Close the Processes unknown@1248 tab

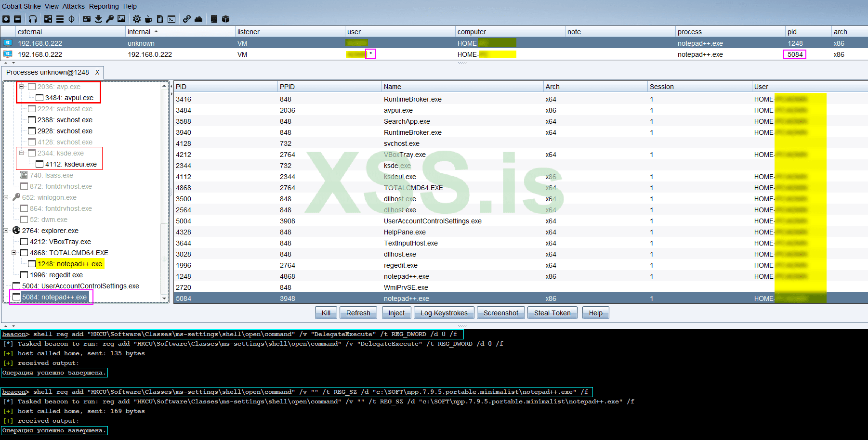click(97, 72)
